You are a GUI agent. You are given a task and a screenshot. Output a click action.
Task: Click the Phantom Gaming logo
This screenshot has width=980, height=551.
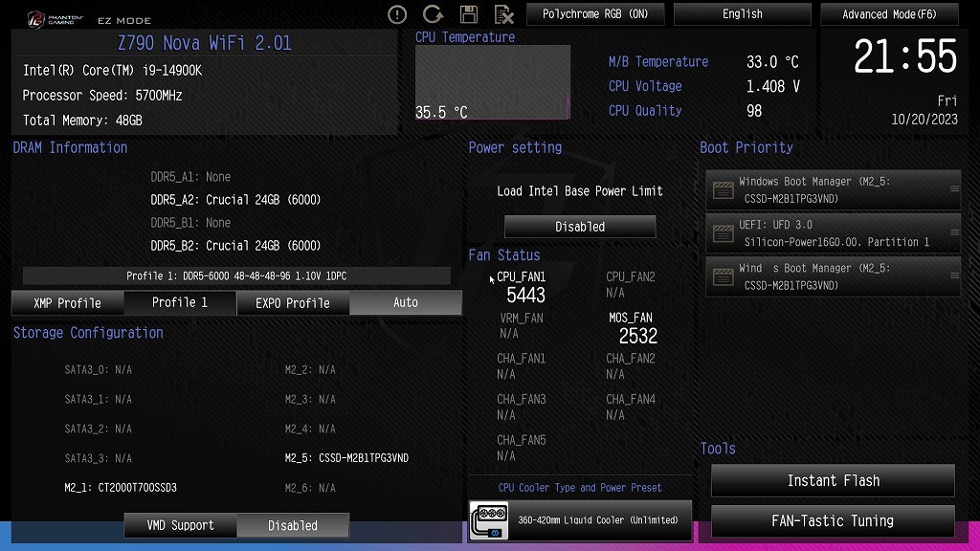click(55, 20)
